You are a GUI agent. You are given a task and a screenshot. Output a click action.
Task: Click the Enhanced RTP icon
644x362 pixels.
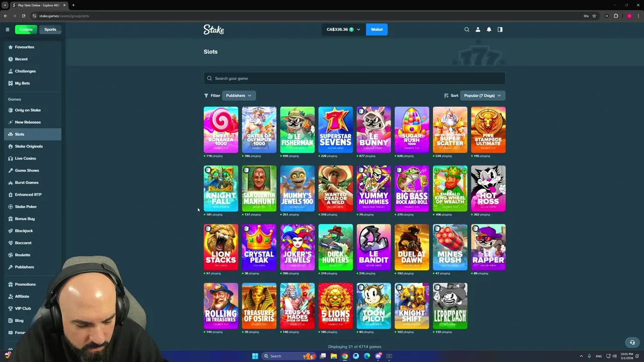pos(11,195)
